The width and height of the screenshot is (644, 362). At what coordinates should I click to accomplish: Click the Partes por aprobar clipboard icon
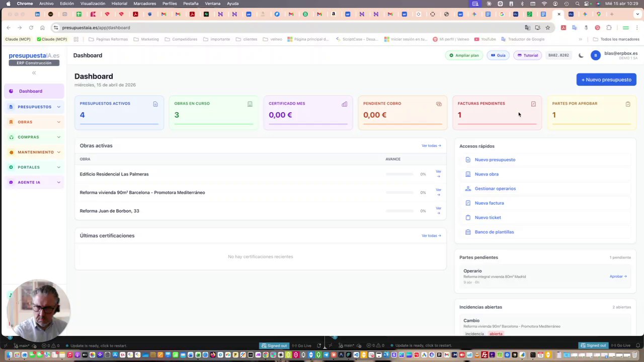tap(628, 104)
